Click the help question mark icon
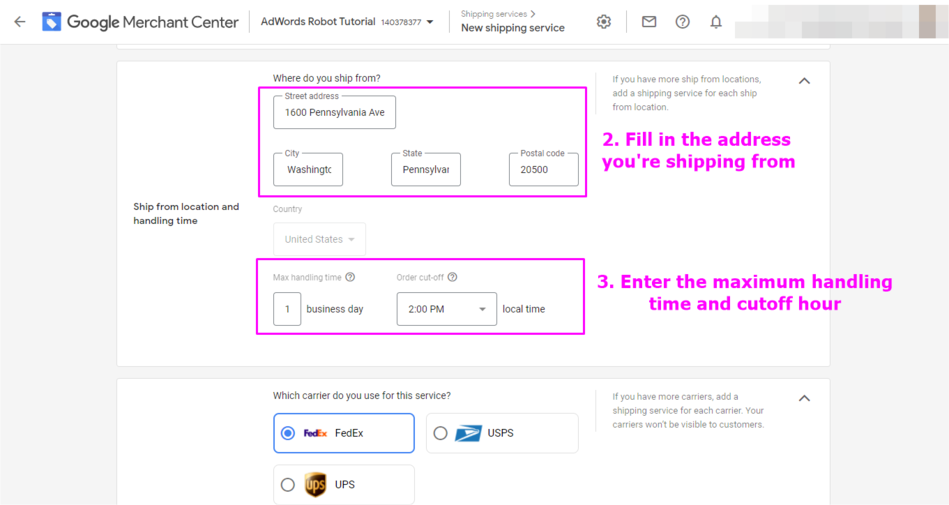 click(x=683, y=21)
